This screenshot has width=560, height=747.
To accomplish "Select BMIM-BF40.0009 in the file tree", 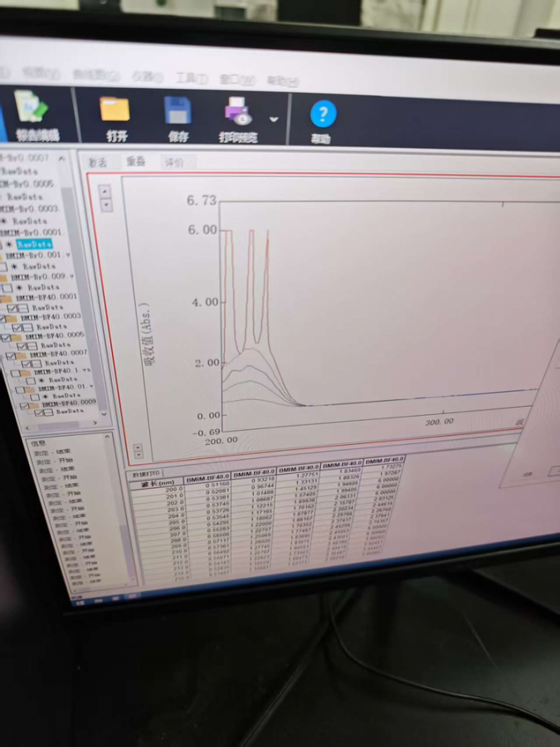I will point(69,403).
